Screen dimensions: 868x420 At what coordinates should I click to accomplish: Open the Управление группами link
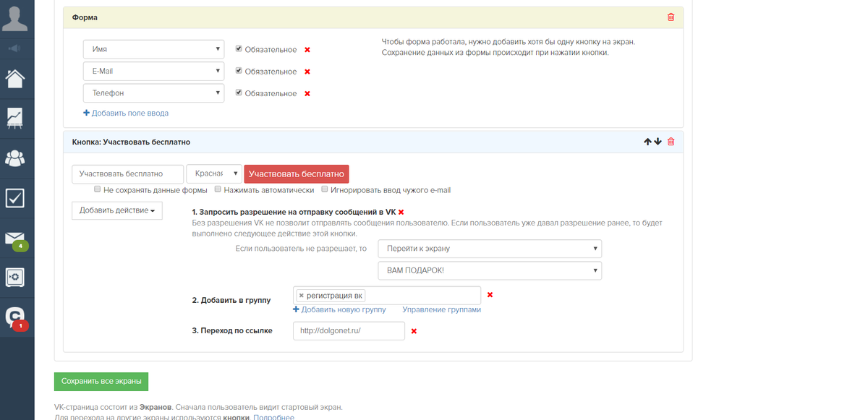pos(441,309)
